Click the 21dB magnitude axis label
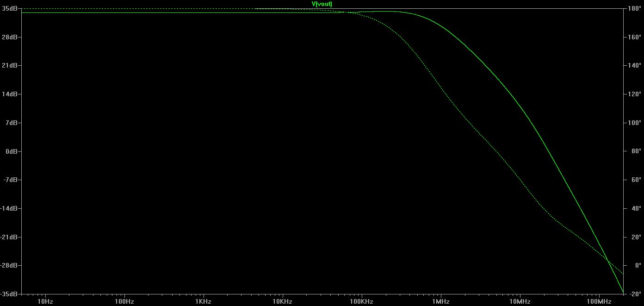This screenshot has height=306, width=644. pyautogui.click(x=9, y=66)
